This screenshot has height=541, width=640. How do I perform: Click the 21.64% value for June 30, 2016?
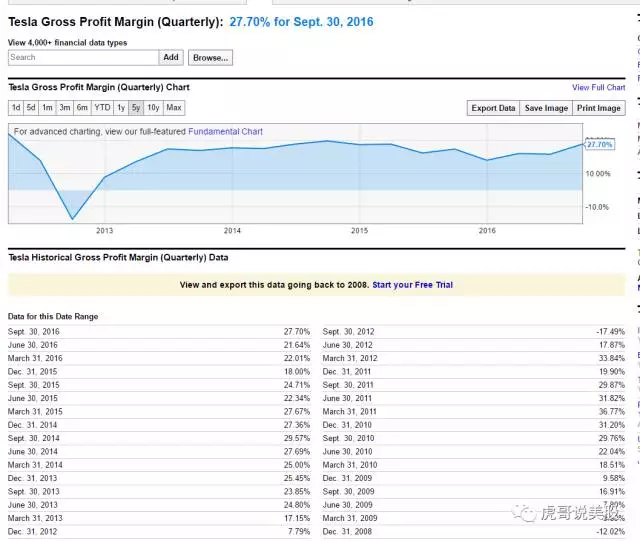297,345
